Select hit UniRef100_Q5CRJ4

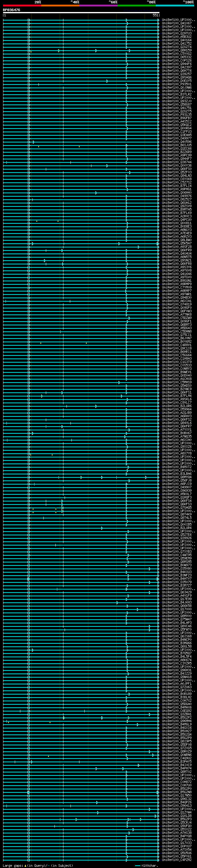(177, 822)
